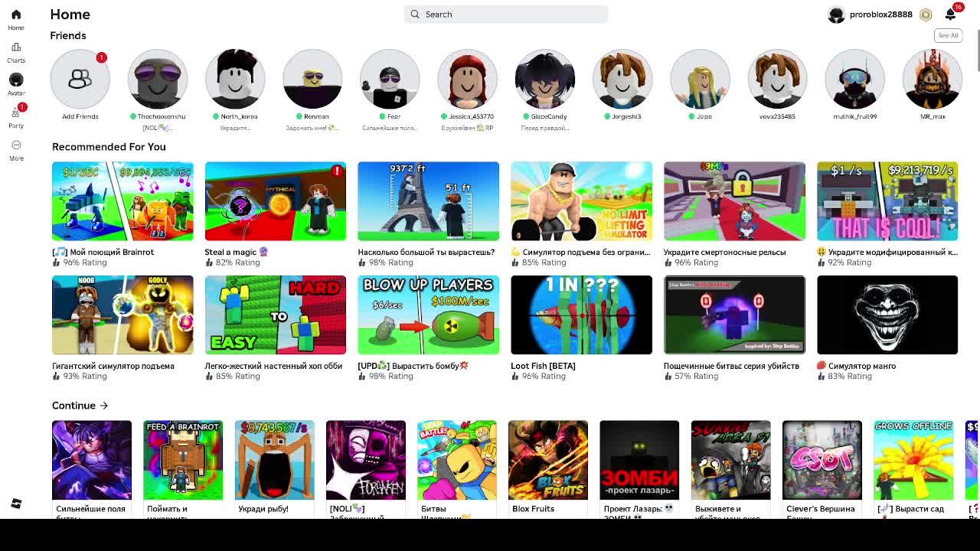Open the Сильнейшие поля битвы thumbnail
The image size is (980, 551).
point(92,460)
